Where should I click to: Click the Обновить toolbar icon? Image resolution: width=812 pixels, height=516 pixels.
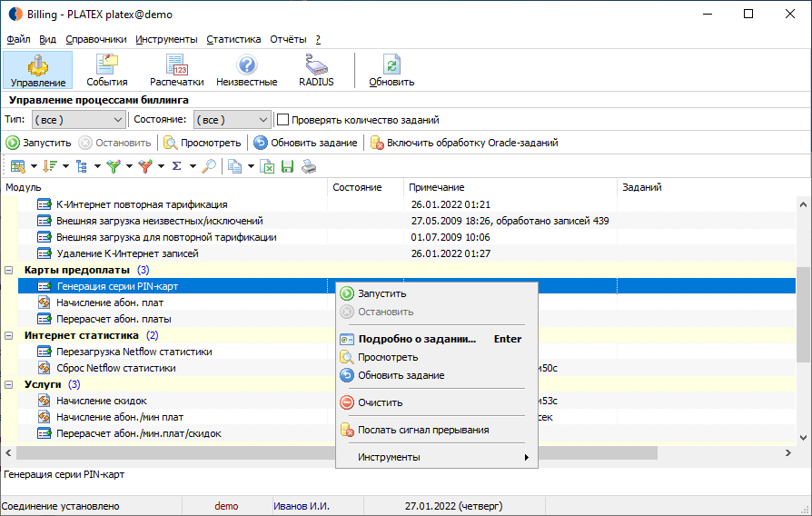(x=391, y=71)
